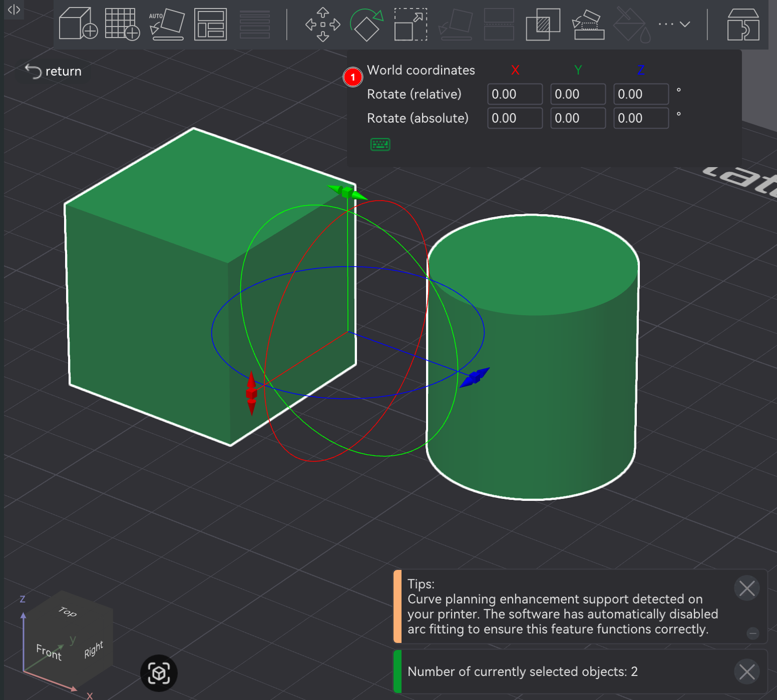
Task: Click the dimmed Lay on face icon
Action: tap(455, 24)
